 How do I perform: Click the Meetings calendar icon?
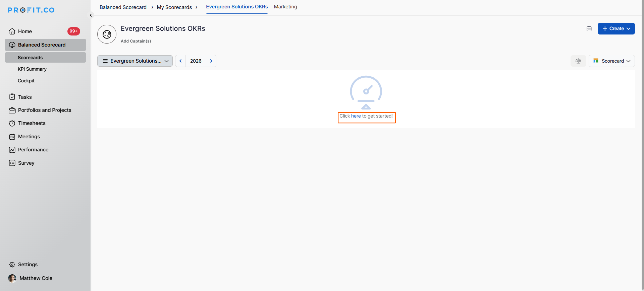[x=12, y=137]
